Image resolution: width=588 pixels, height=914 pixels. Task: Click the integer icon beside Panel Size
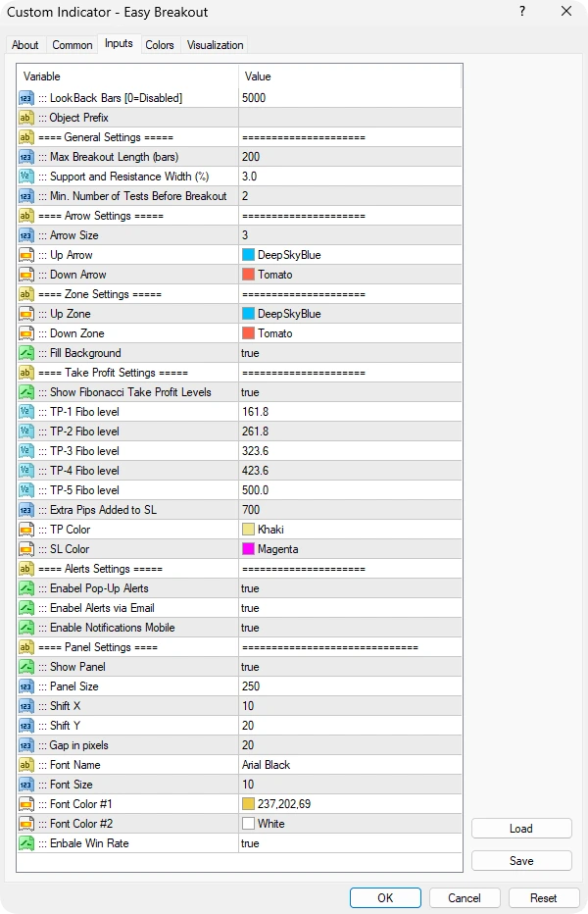click(x=26, y=686)
